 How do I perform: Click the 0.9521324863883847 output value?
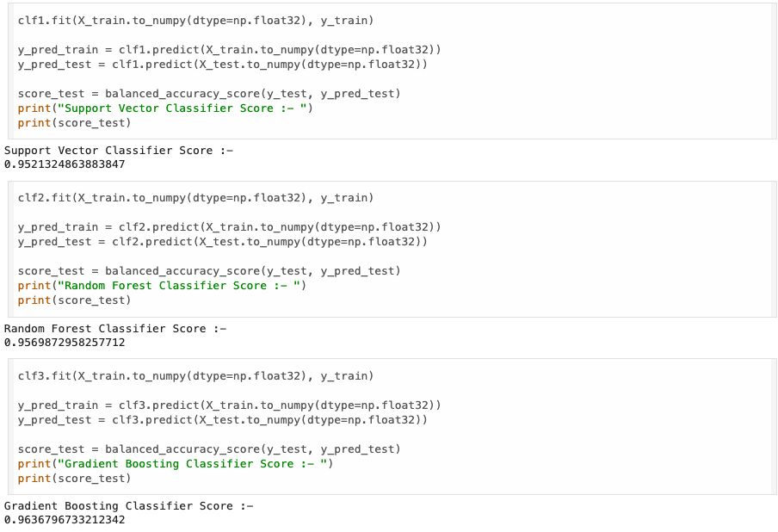pyautogui.click(x=65, y=164)
